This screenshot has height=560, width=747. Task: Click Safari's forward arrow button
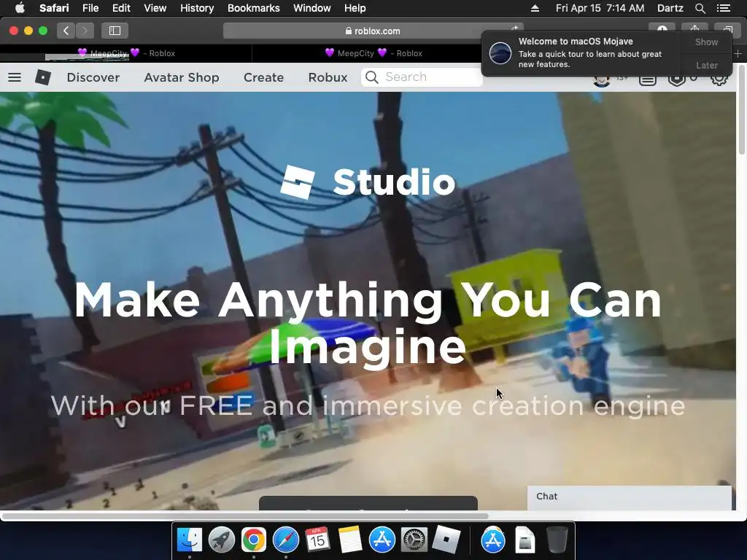coord(85,31)
